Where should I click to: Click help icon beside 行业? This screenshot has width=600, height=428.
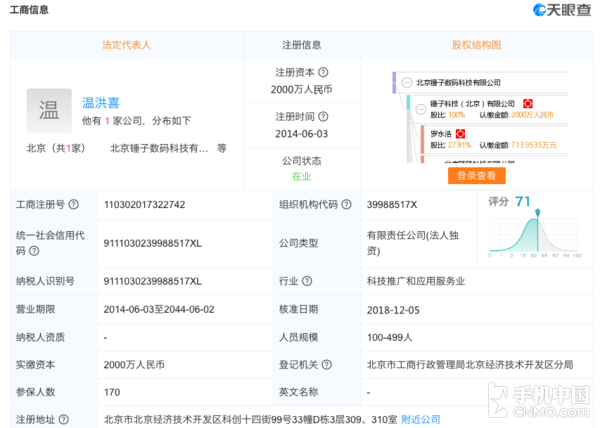tap(307, 281)
